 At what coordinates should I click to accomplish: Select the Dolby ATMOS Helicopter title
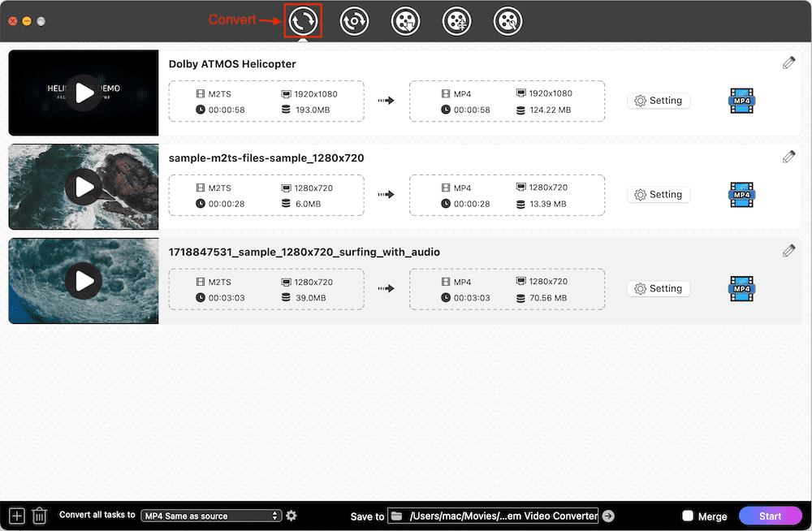point(232,63)
